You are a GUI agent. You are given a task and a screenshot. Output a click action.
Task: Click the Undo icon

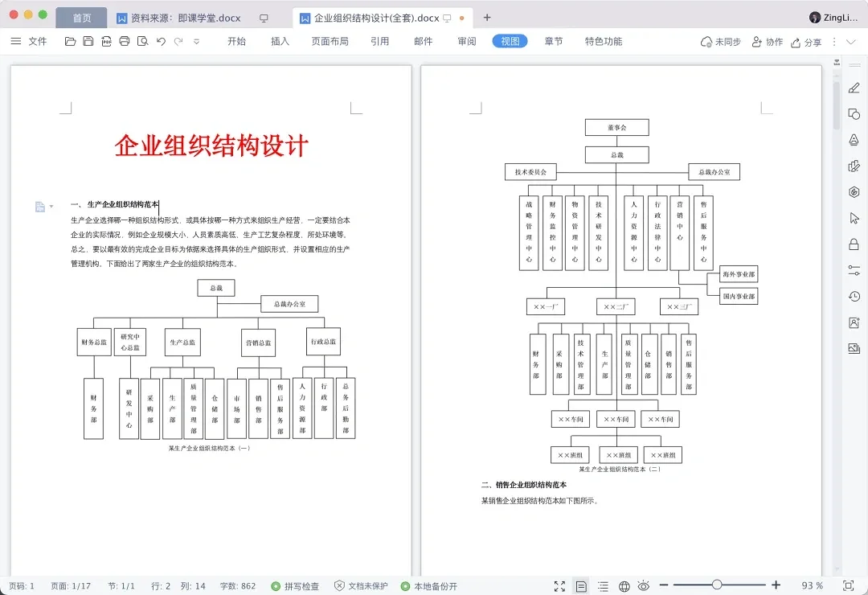pyautogui.click(x=161, y=42)
